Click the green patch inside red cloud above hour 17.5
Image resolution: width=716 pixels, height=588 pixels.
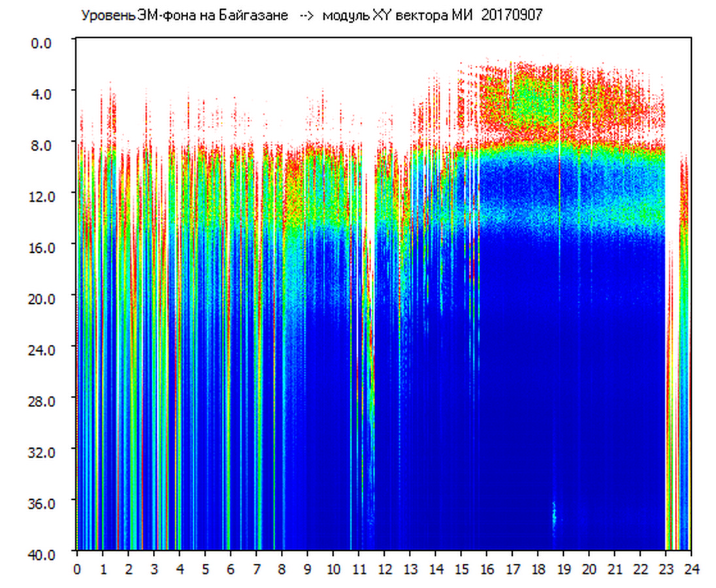[528, 95]
